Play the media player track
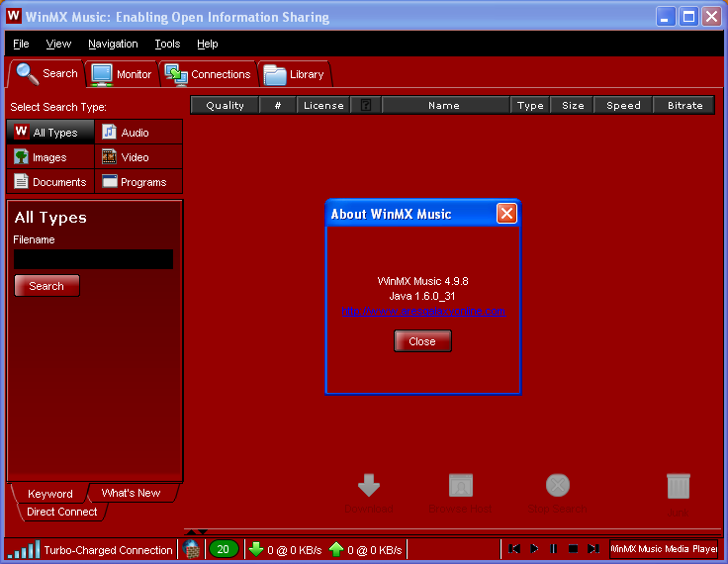 (x=534, y=549)
